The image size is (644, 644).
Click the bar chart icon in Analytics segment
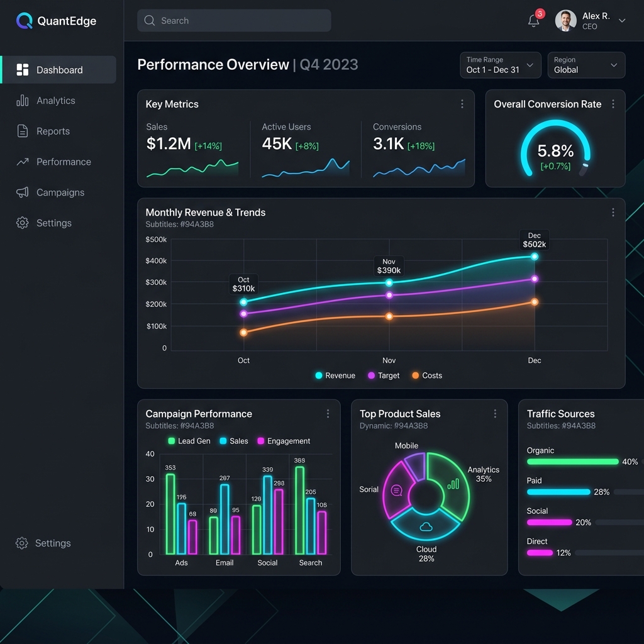click(x=453, y=484)
